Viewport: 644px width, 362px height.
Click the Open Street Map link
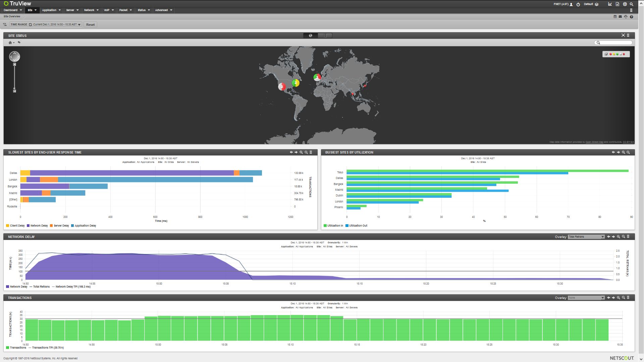(x=593, y=142)
